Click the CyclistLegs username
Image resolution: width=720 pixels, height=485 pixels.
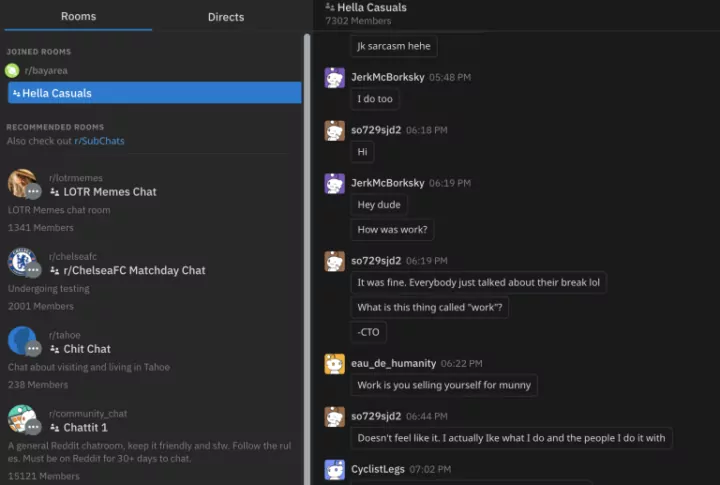point(378,469)
